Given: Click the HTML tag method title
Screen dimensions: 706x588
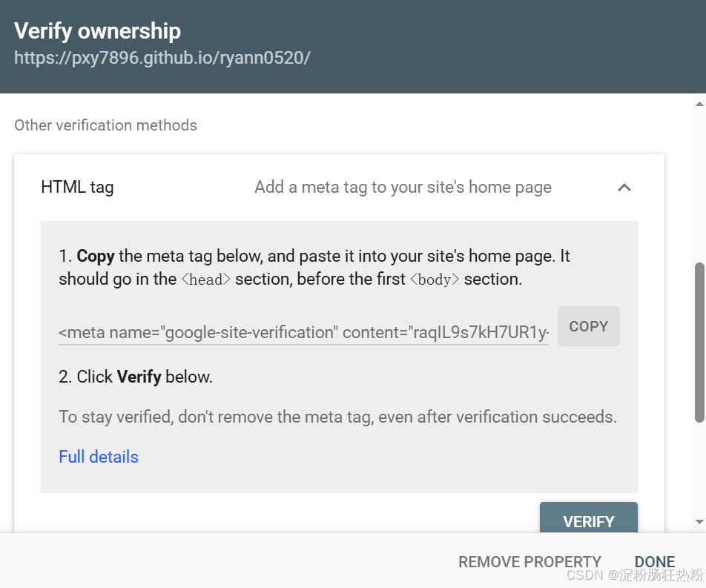Looking at the screenshot, I should [77, 188].
